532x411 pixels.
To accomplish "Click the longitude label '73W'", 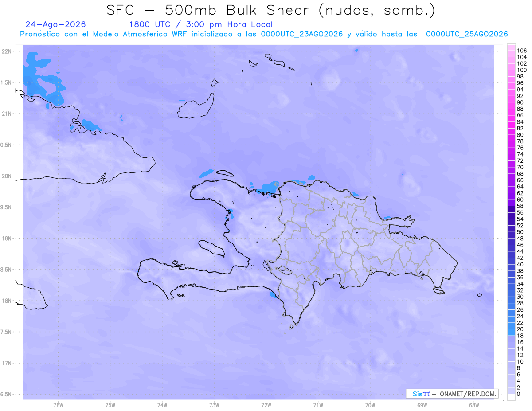I will click(x=214, y=405).
